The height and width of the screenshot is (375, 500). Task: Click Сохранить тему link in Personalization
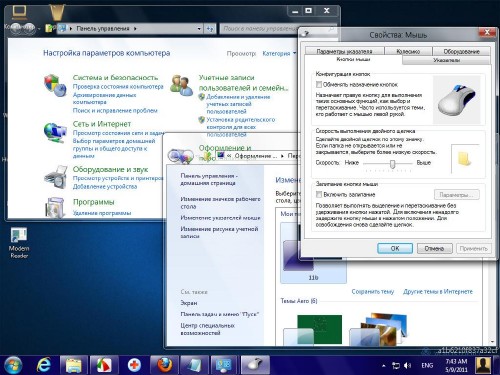click(x=373, y=291)
